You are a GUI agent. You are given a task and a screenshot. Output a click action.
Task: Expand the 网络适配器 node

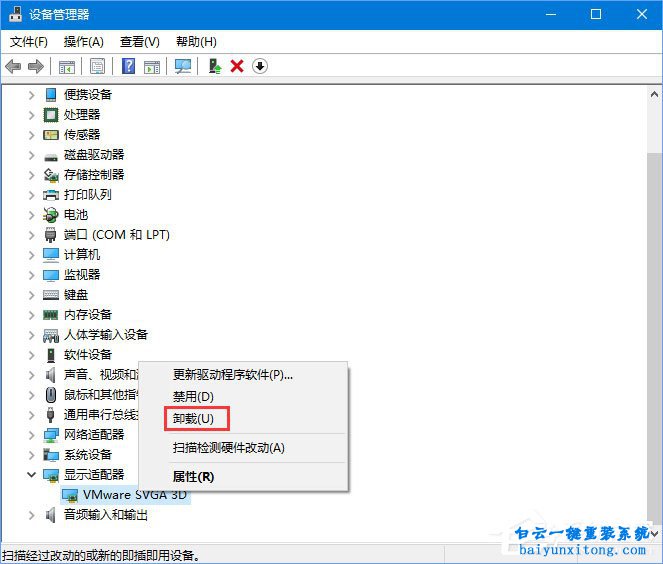click(31, 435)
